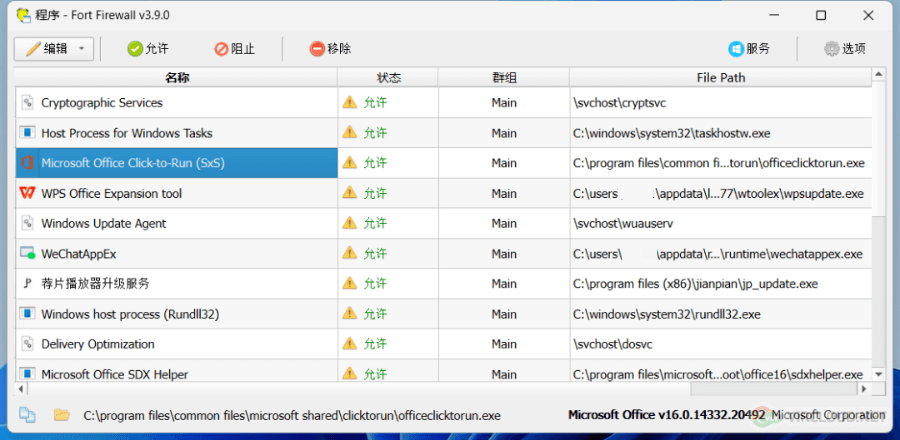Open file location via folder icon

pos(61,414)
